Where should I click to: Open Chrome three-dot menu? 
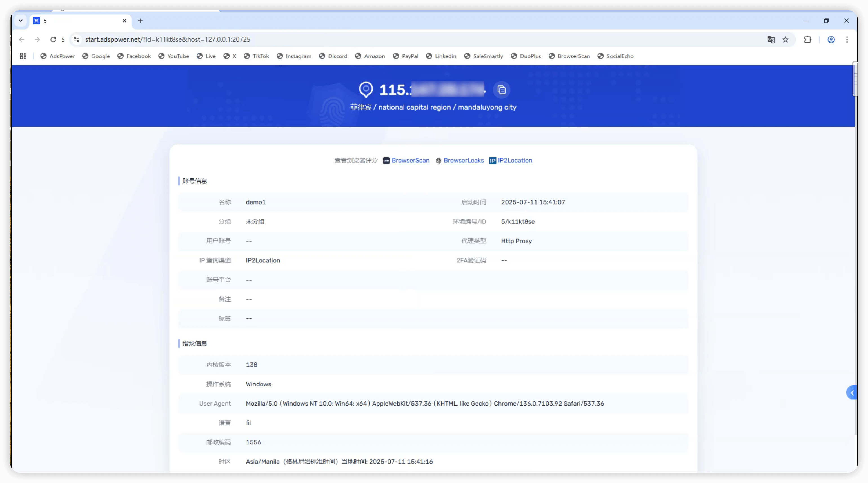pos(847,39)
